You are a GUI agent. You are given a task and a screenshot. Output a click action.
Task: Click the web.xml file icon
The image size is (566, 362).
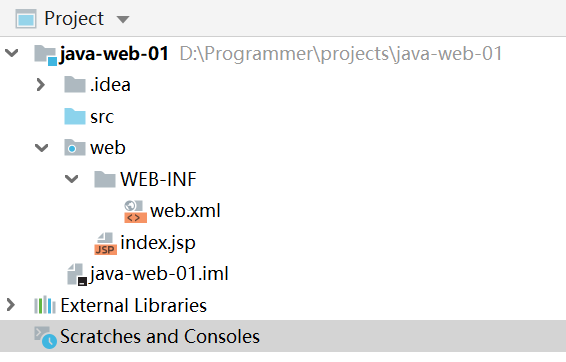coord(135,211)
